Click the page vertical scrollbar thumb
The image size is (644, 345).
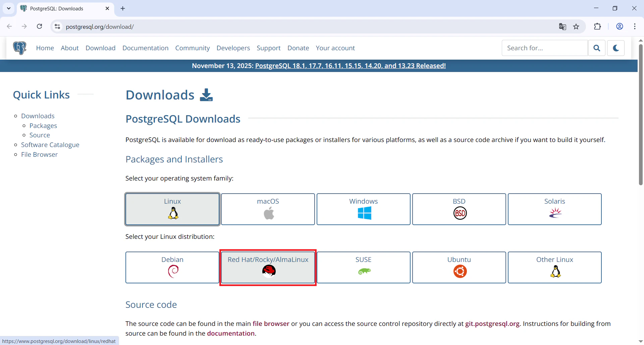click(641, 115)
